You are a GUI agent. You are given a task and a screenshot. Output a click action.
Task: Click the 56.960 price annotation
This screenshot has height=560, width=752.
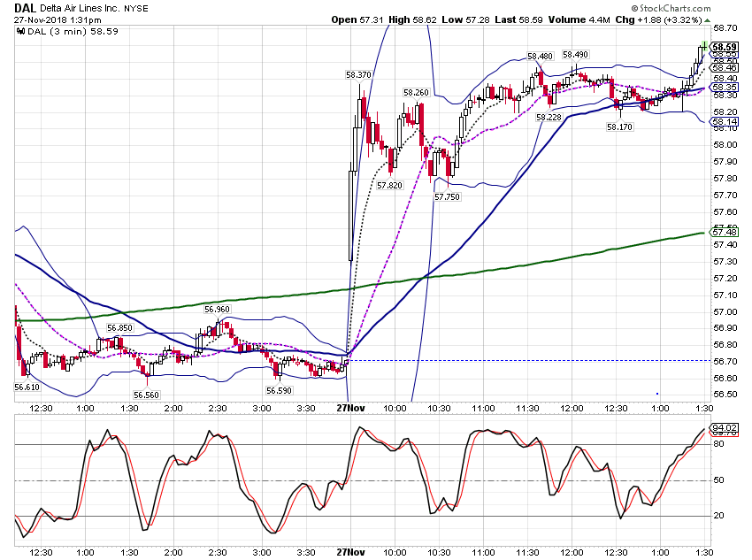[x=217, y=310]
